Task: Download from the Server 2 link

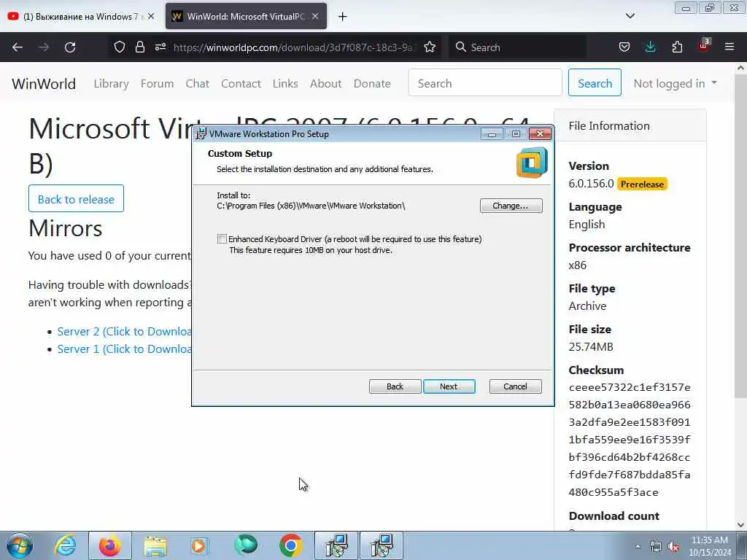Action: (x=124, y=332)
